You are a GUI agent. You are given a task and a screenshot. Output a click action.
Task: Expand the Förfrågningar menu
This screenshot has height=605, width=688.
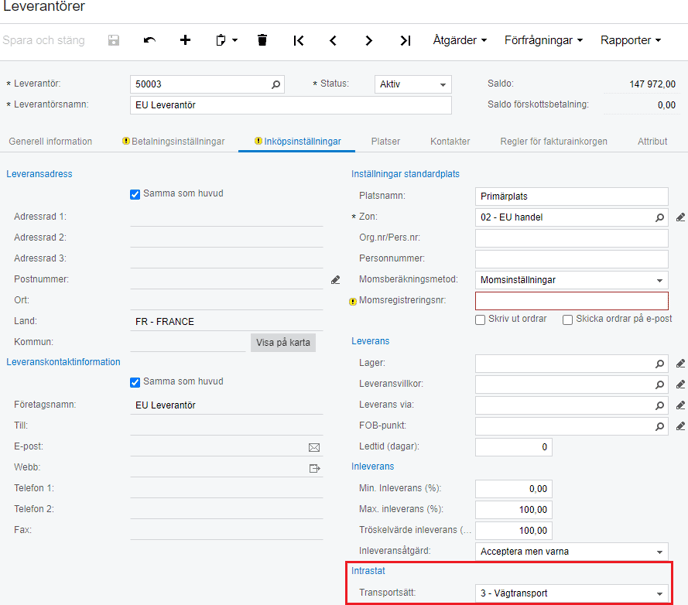tap(543, 40)
